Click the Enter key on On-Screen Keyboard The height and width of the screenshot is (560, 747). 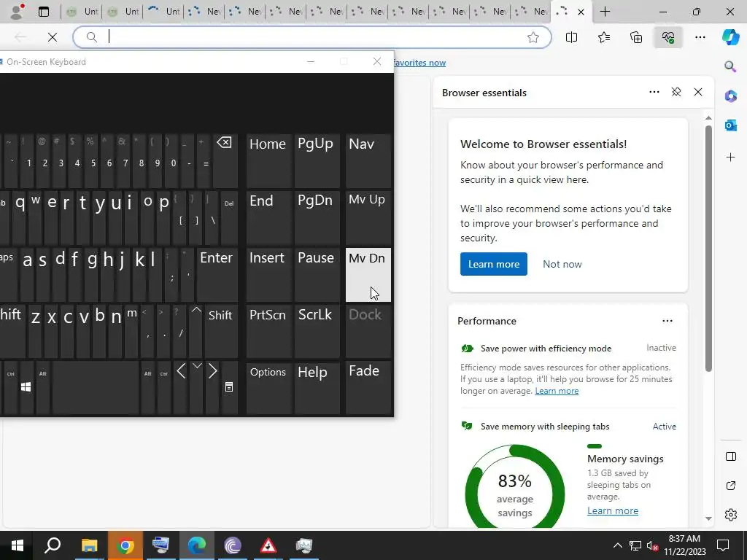(x=217, y=275)
